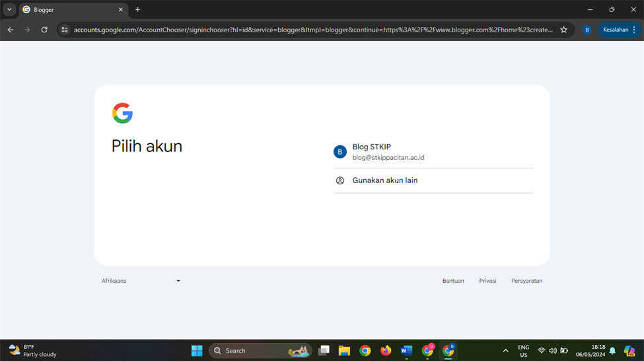Viewport: 644px width, 362px height.
Task: Launch Google Chrome from taskbar
Action: 365,351
